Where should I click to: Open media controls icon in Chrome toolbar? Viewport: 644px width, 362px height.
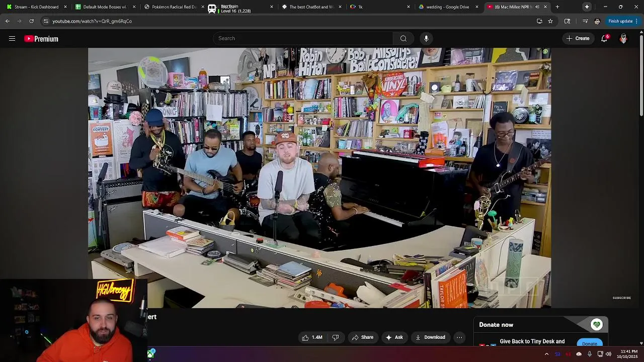(585, 21)
